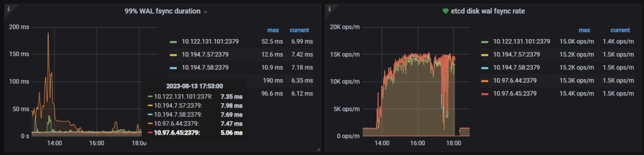Click blue color swatch for 10.194.7.58 in duration legend
Image resolution: width=644 pixels, height=155 pixels.
tap(173, 68)
